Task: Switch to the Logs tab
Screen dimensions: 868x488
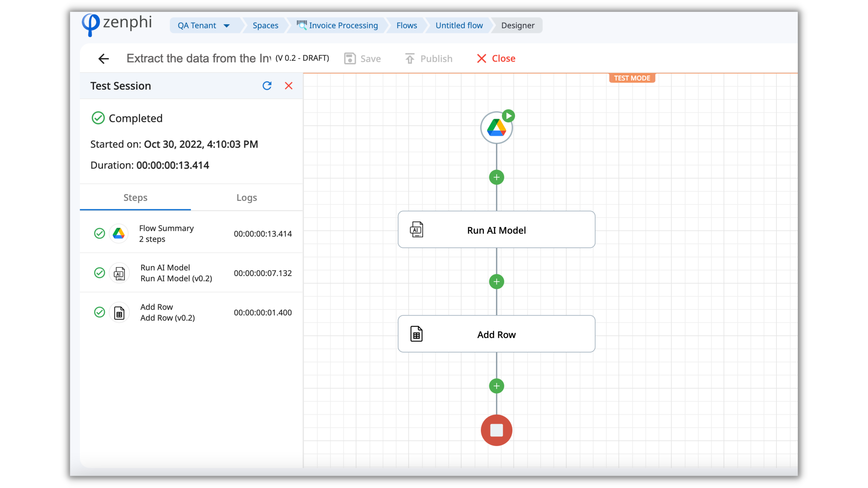Action: (246, 198)
